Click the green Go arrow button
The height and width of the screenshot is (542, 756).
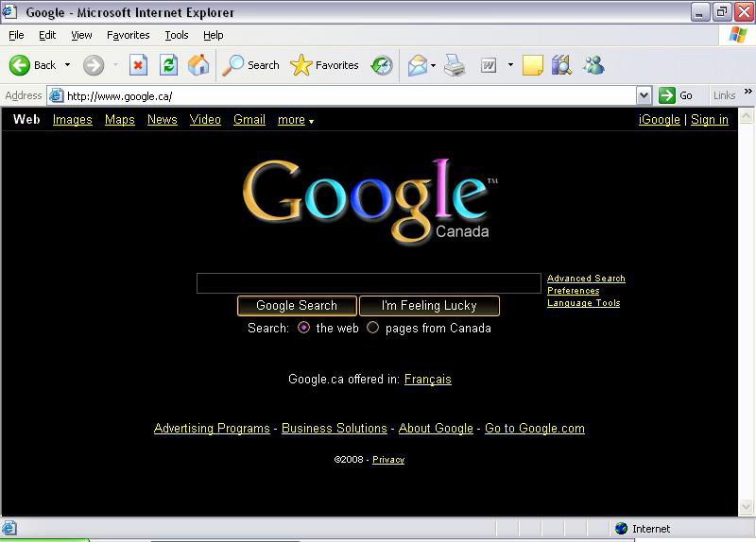click(667, 95)
